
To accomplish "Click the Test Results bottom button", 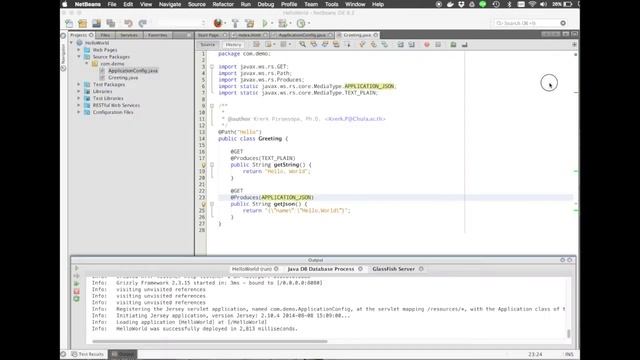I will coord(87,354).
